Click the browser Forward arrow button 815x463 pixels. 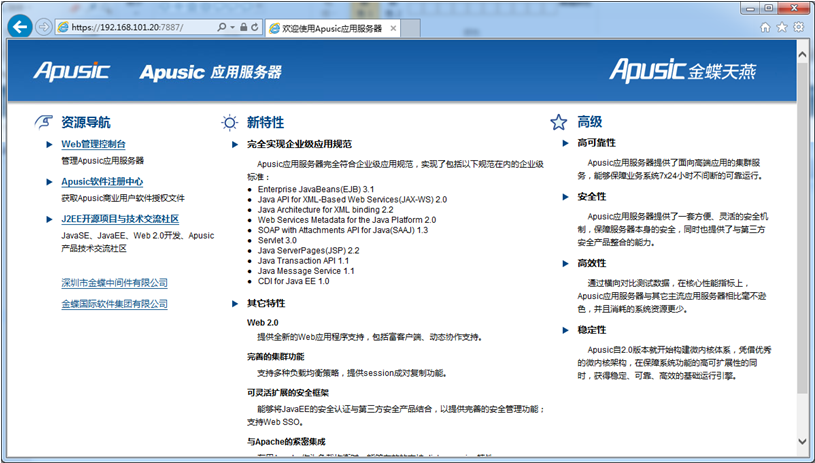pos(44,28)
